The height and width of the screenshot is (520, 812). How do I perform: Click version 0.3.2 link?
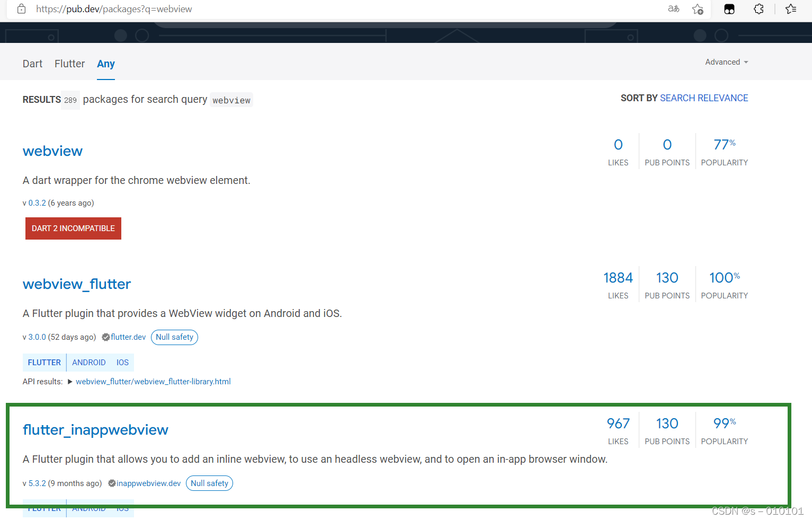pos(37,203)
